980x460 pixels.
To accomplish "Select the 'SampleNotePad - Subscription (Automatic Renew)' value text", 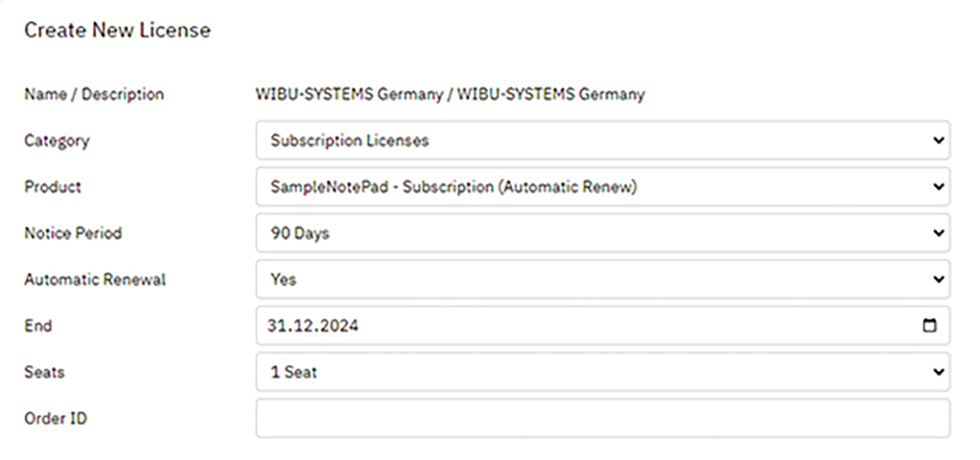I will 453,187.
